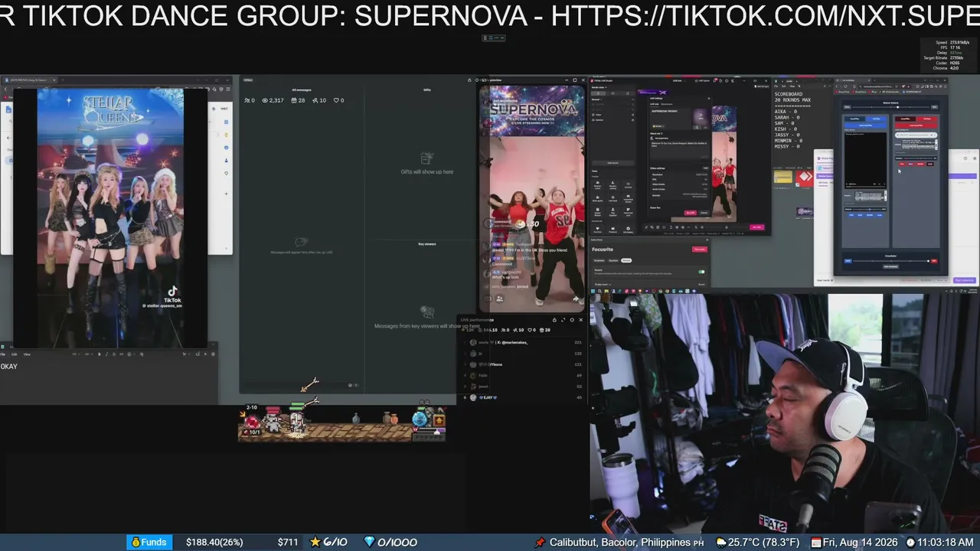Close the LIVE performance panel
Image resolution: width=980 pixels, height=551 pixels.
coord(580,320)
